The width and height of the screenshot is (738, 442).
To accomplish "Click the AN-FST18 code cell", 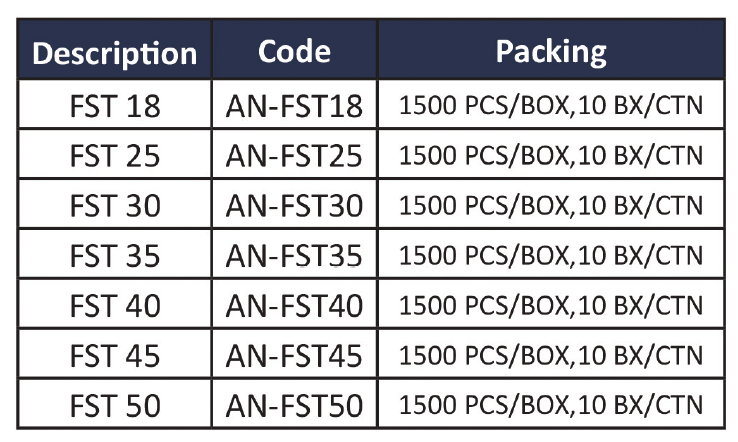I will click(x=295, y=104).
